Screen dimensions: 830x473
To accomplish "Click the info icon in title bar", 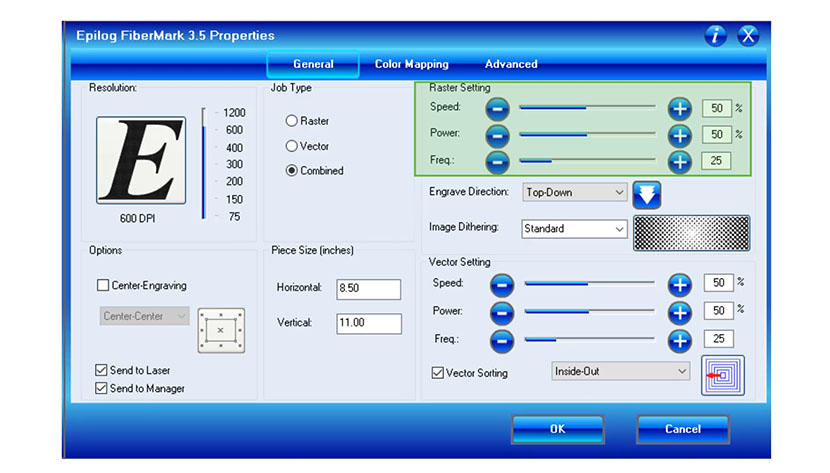I will 715,36.
